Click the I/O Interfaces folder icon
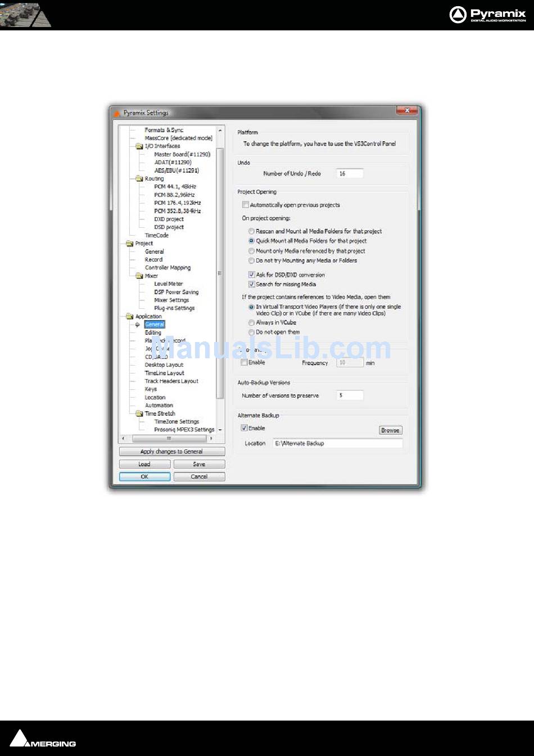 pyautogui.click(x=139, y=146)
